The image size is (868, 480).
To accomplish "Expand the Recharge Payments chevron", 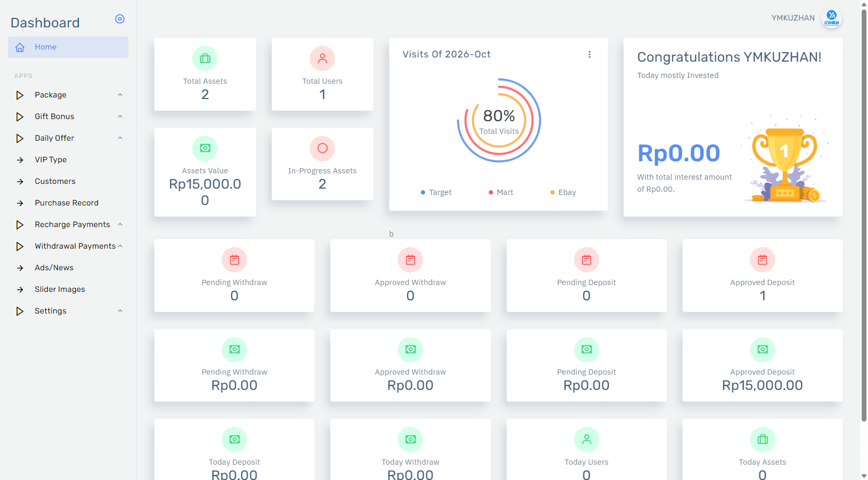I will click(120, 224).
